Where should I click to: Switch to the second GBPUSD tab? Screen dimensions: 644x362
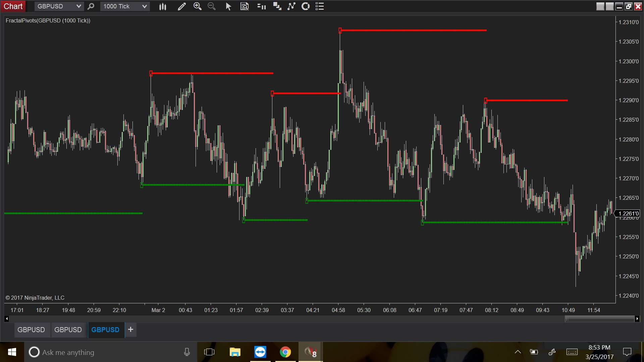coord(68,330)
